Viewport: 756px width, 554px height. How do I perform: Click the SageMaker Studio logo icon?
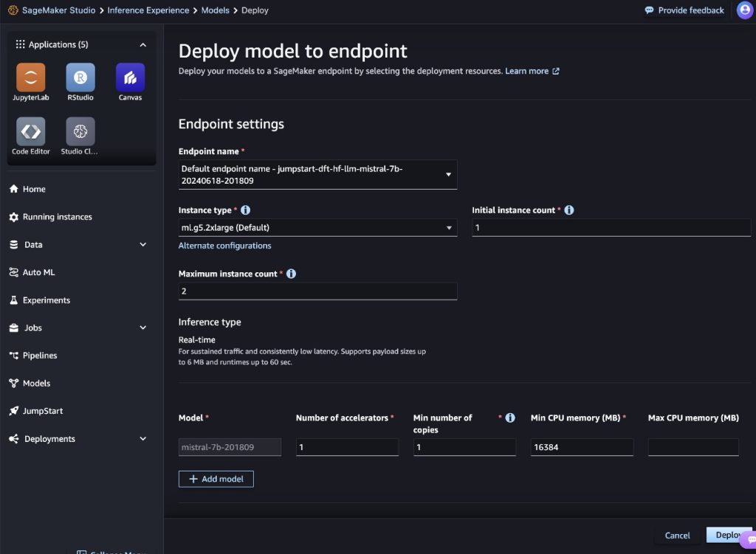(13, 10)
